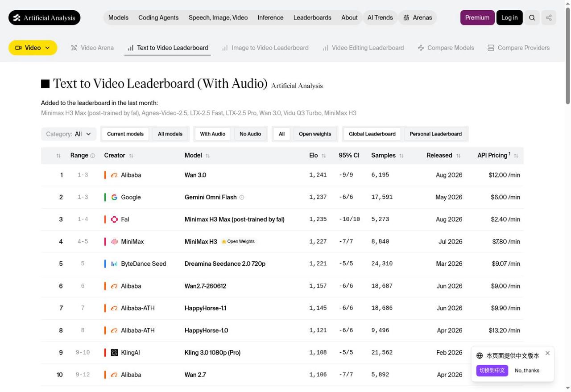The image size is (571, 392).
Task: Open the Video Editing Leaderboard tab
Action: (363, 48)
